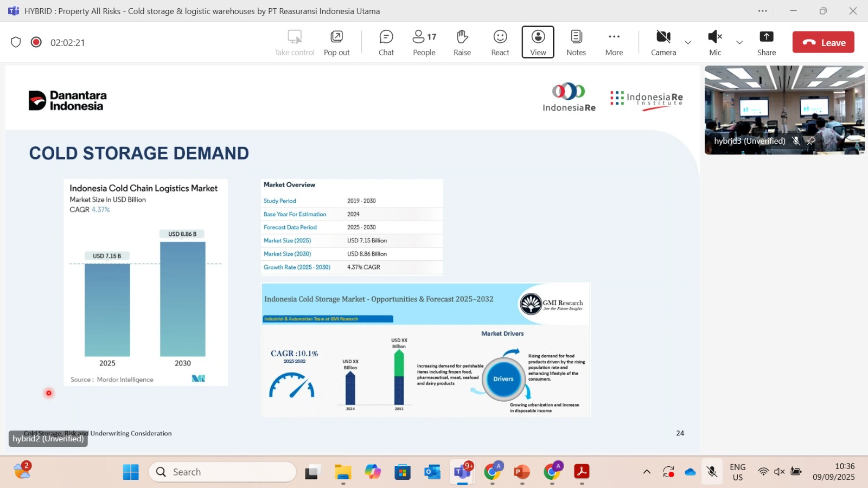Expand the Camera options dropdown arrow
This screenshot has width=868, height=488.
point(688,42)
